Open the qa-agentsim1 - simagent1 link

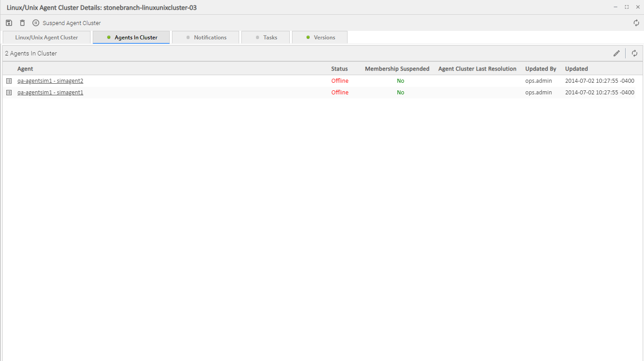pos(50,93)
